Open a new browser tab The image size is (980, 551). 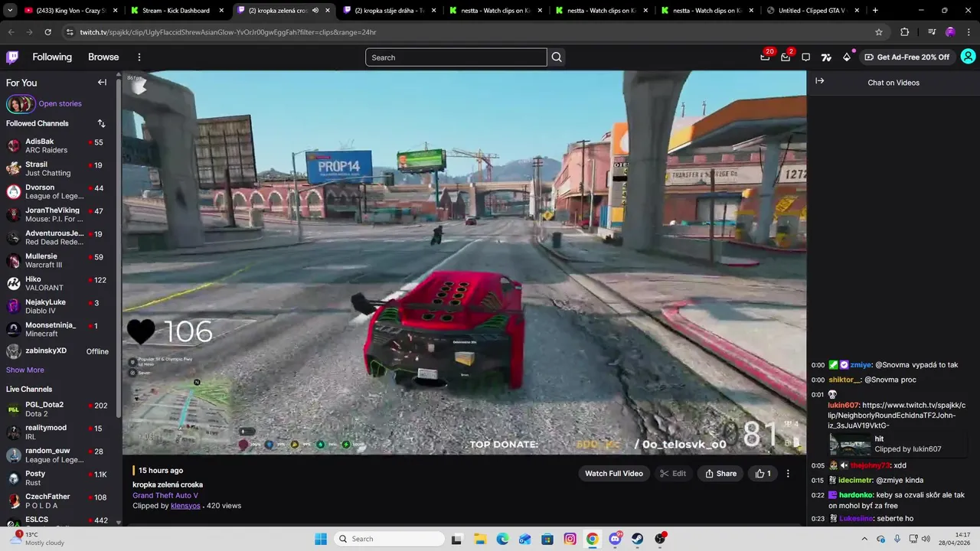click(875, 11)
